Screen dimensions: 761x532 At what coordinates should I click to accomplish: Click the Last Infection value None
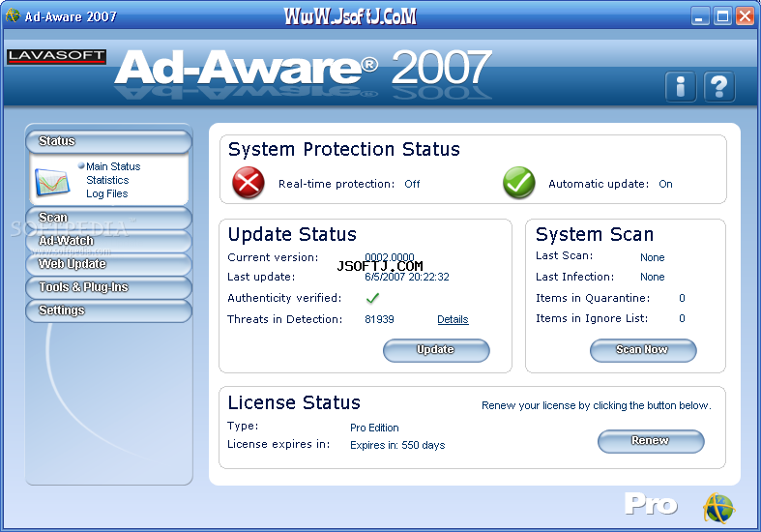tap(653, 277)
